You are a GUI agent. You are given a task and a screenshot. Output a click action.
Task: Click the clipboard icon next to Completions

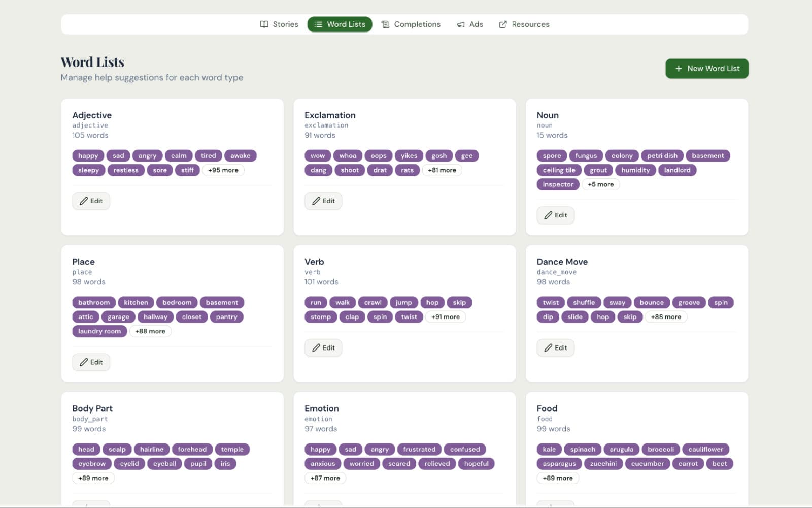pos(385,24)
